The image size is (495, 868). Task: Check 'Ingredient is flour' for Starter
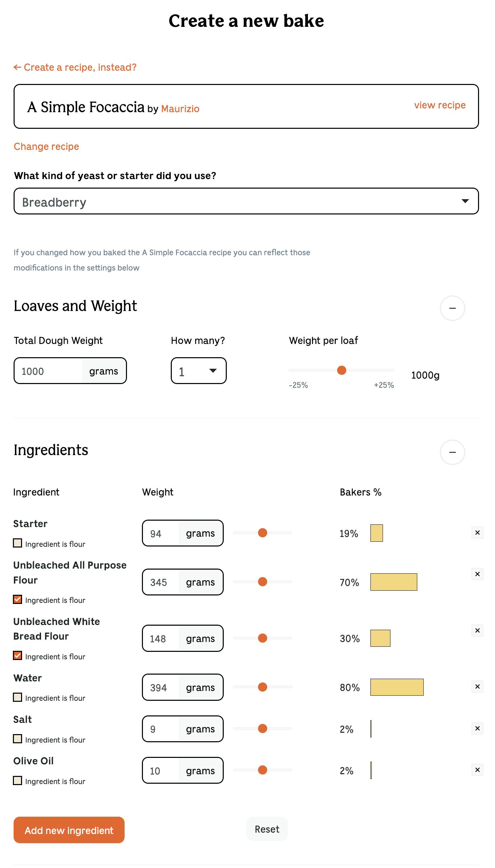[x=18, y=543]
